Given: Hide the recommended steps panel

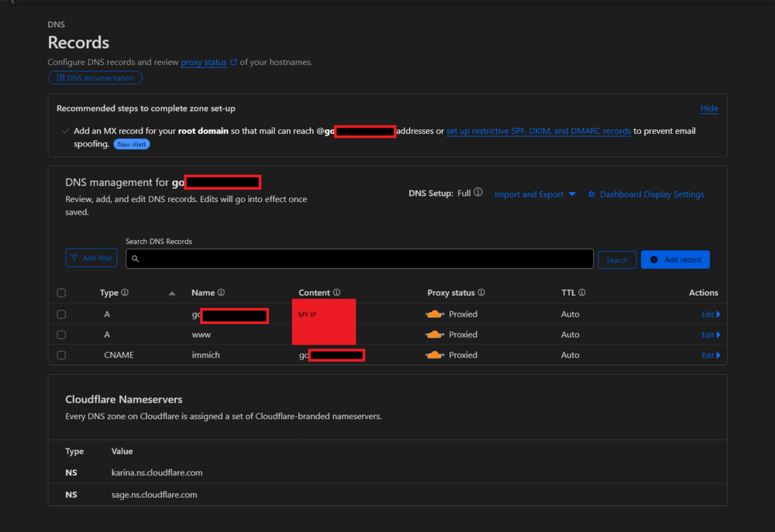Looking at the screenshot, I should tap(709, 108).
